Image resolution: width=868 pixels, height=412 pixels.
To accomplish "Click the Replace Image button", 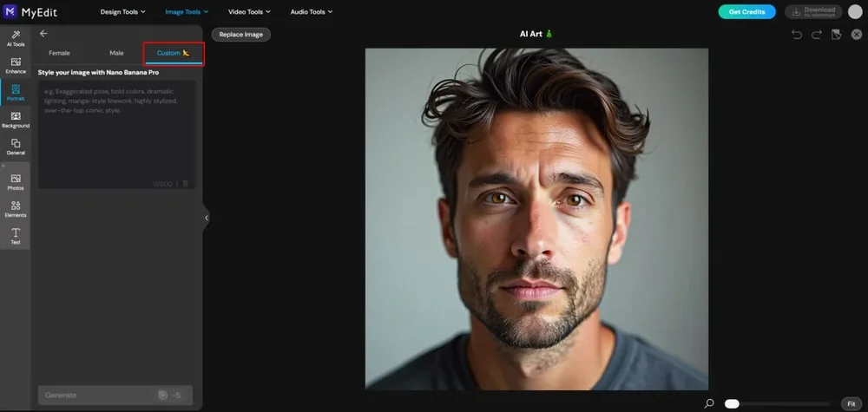I will pyautogui.click(x=241, y=35).
